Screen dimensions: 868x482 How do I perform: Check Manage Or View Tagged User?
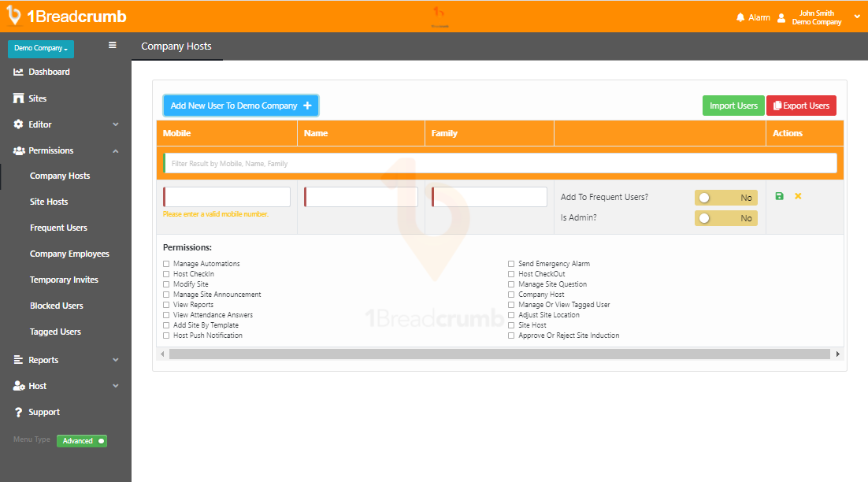click(511, 305)
